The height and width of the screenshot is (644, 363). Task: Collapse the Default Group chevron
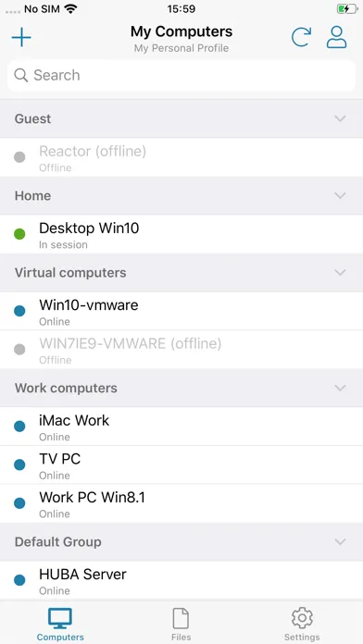click(340, 541)
